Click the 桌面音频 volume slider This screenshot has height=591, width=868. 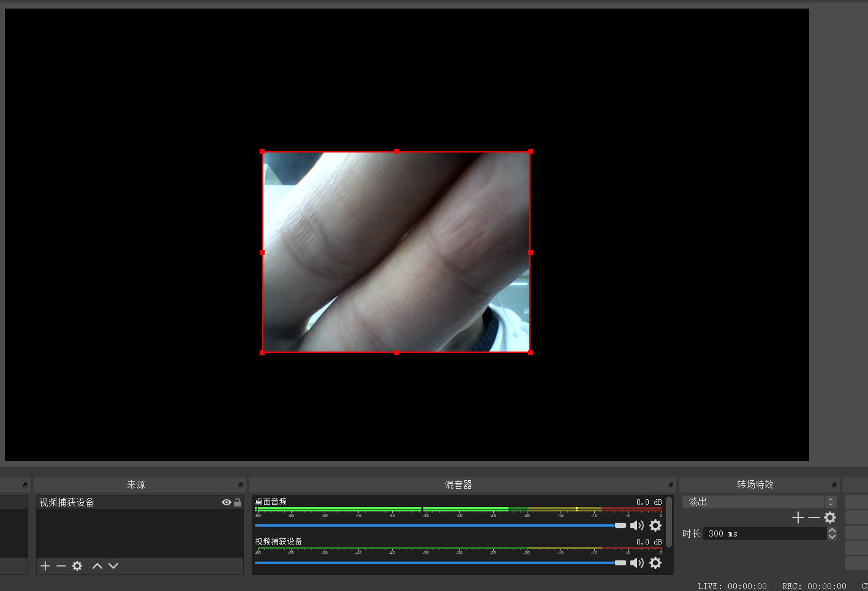click(440, 525)
